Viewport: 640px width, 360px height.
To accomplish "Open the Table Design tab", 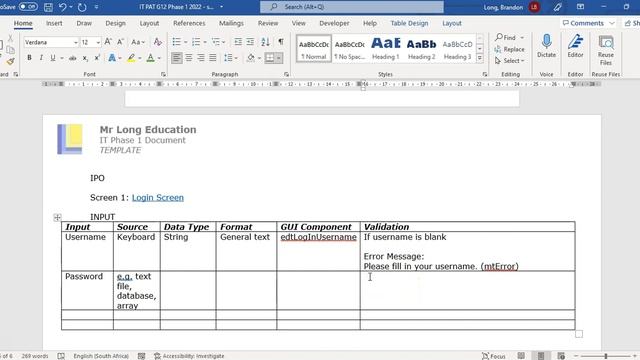I will pos(409,23).
